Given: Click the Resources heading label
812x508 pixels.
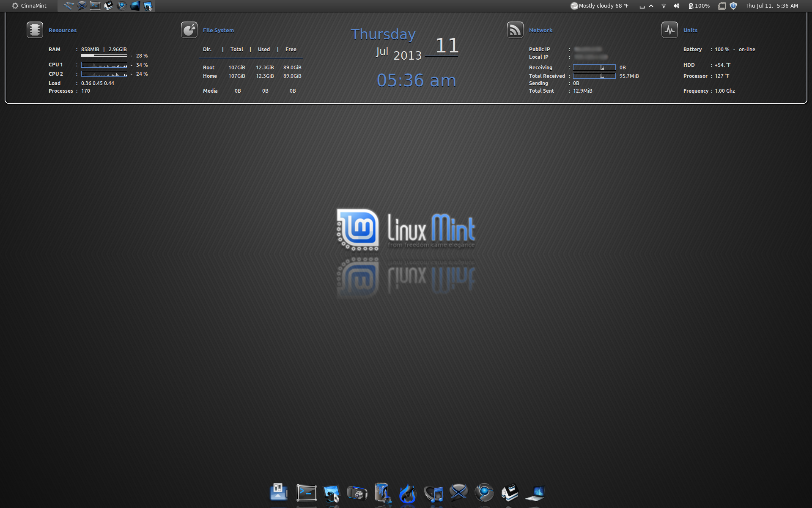Looking at the screenshot, I should pos(63,30).
